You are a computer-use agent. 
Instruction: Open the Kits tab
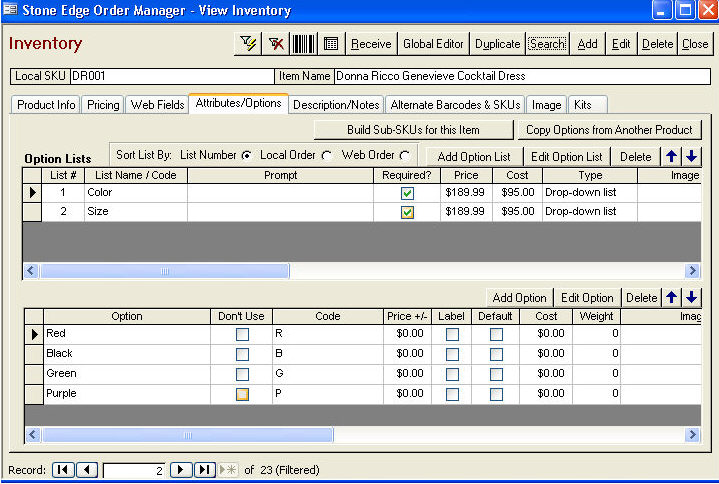tap(587, 105)
